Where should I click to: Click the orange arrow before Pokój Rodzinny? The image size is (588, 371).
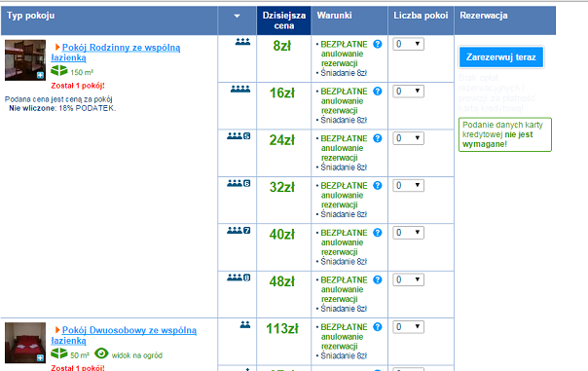57,48
